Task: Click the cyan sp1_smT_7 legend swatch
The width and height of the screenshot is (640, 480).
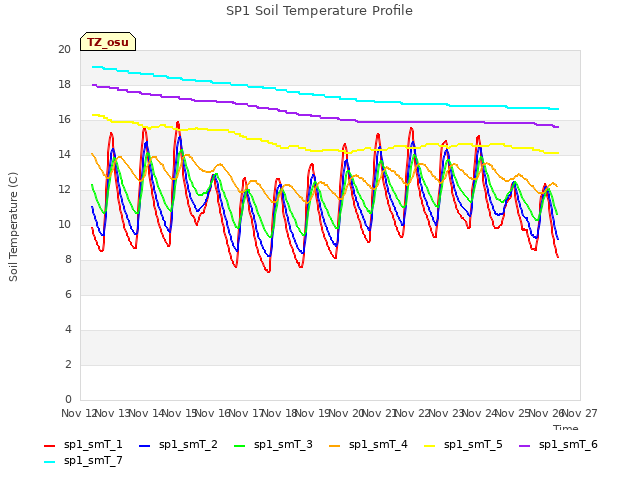Action: click(49, 462)
